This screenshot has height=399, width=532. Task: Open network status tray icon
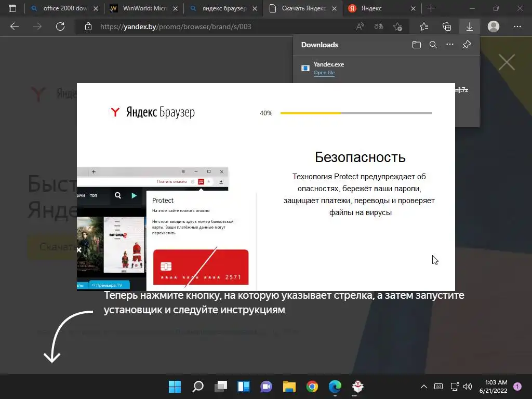(x=455, y=387)
